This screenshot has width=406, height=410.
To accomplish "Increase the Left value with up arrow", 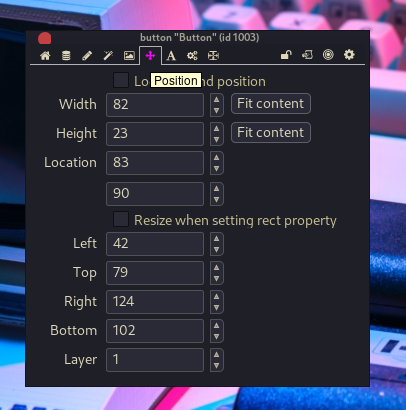I will (217, 238).
